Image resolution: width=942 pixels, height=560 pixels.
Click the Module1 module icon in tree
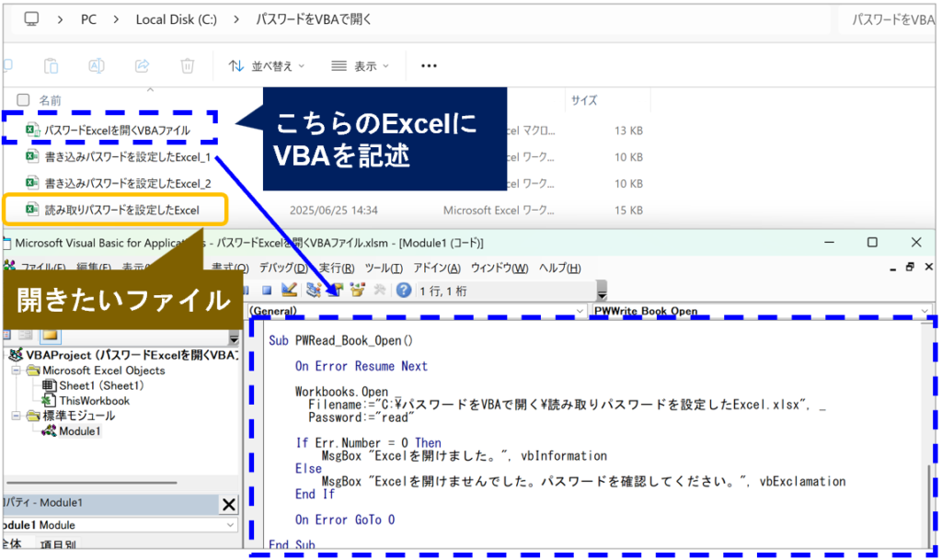click(x=49, y=431)
